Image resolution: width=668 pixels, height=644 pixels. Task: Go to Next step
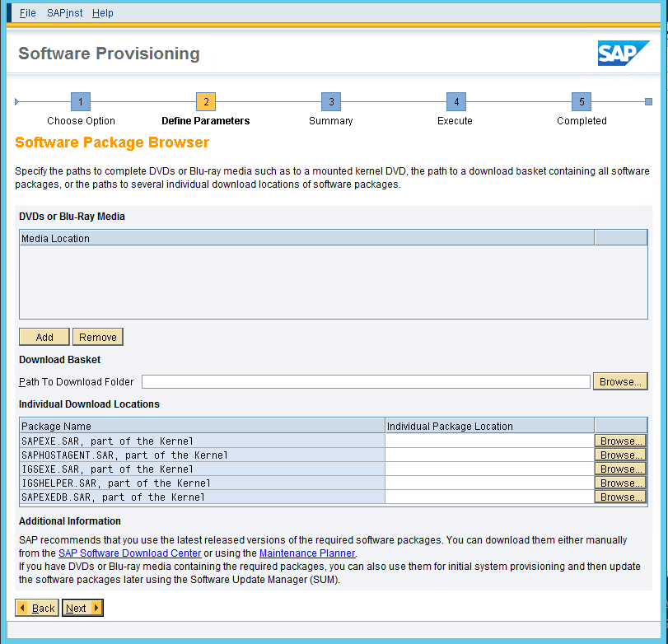(82, 609)
